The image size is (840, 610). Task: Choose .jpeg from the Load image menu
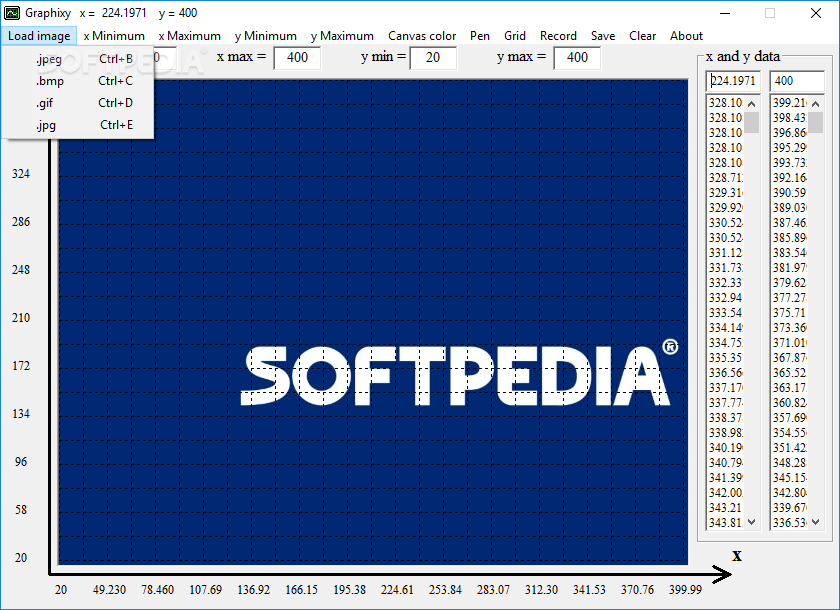(x=78, y=59)
